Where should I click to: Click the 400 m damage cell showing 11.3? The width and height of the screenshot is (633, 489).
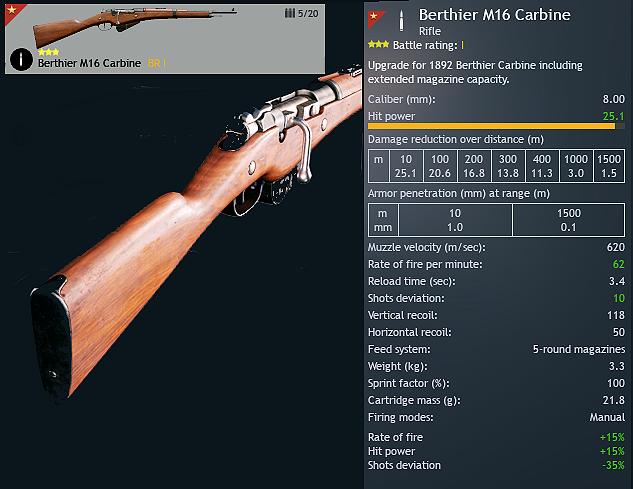click(542, 166)
